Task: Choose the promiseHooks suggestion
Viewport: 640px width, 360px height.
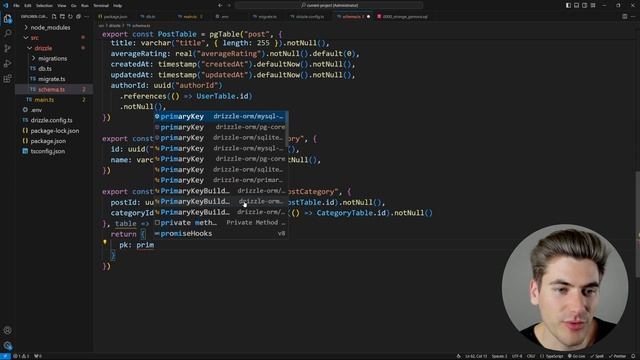Action: (x=221, y=233)
